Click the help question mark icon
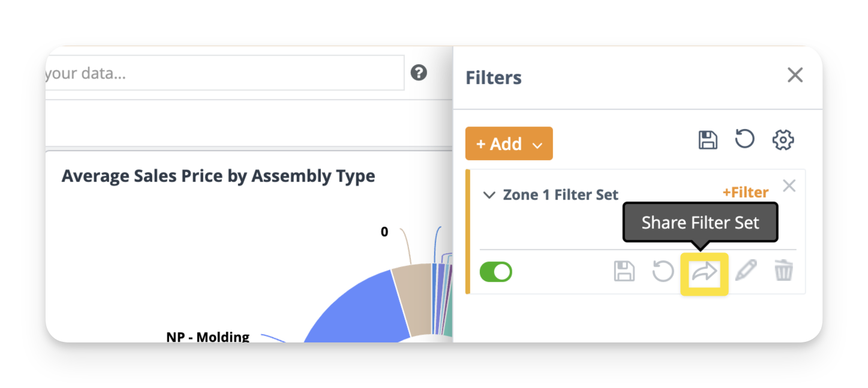This screenshot has width=868, height=388. [419, 73]
